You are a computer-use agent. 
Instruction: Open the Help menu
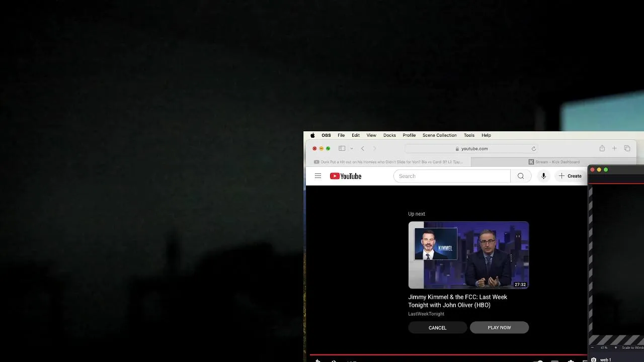[486, 135]
